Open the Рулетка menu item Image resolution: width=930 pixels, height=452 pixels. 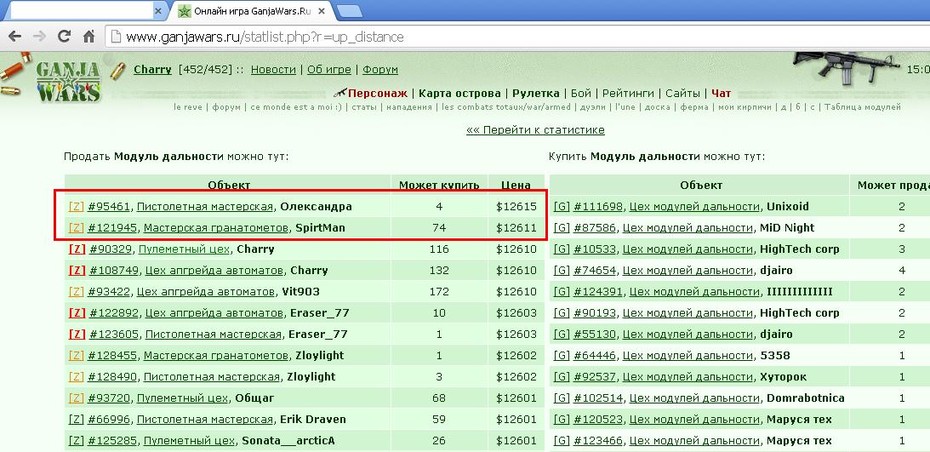coord(536,93)
